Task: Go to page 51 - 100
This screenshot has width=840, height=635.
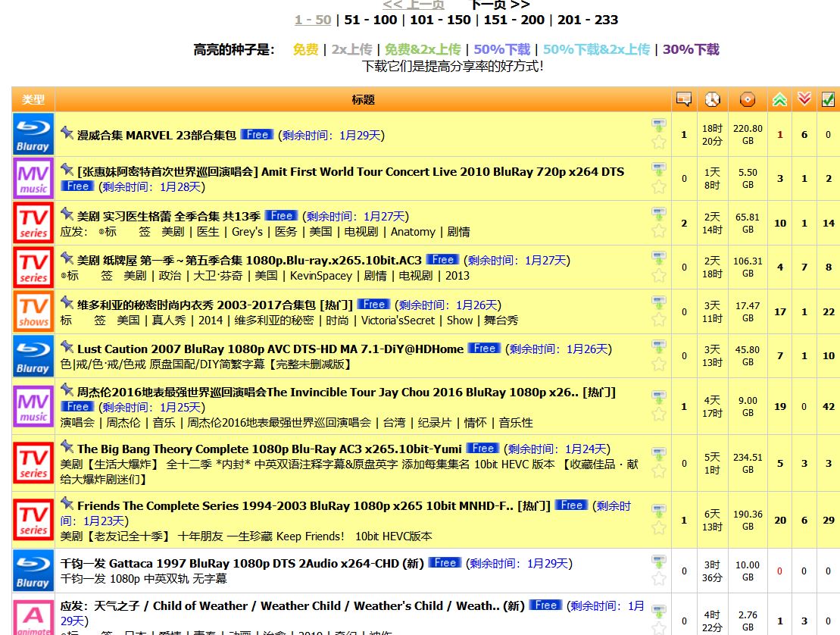Action: click(370, 20)
